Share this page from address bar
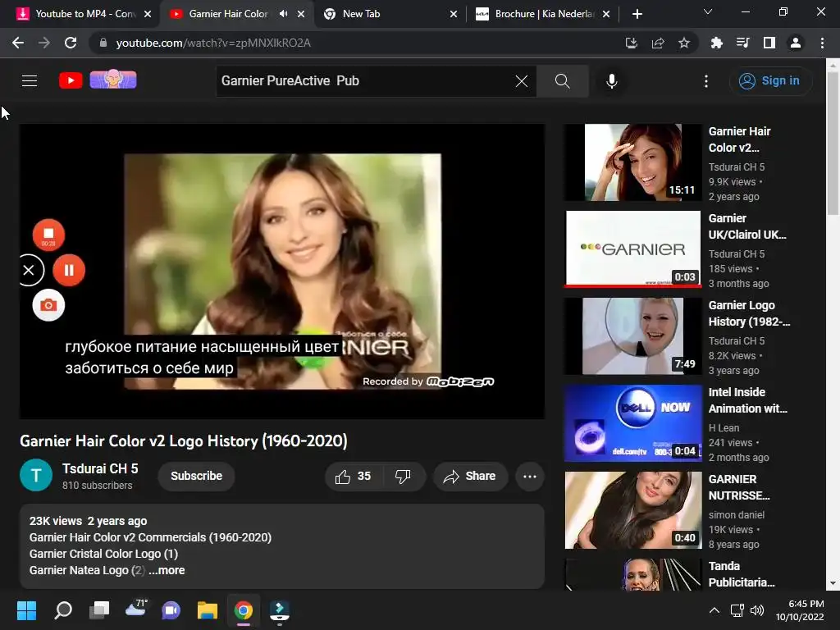The image size is (840, 630). (x=658, y=43)
